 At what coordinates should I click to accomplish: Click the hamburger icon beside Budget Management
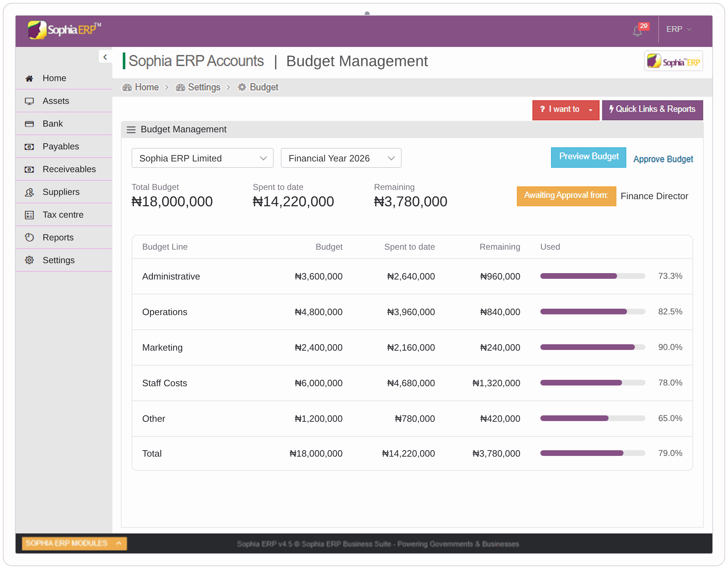tap(131, 129)
